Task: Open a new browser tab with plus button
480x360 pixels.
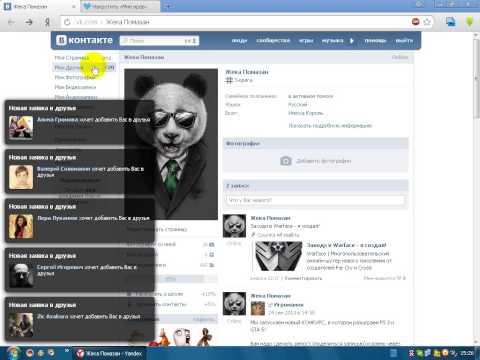Action: click(169, 6)
